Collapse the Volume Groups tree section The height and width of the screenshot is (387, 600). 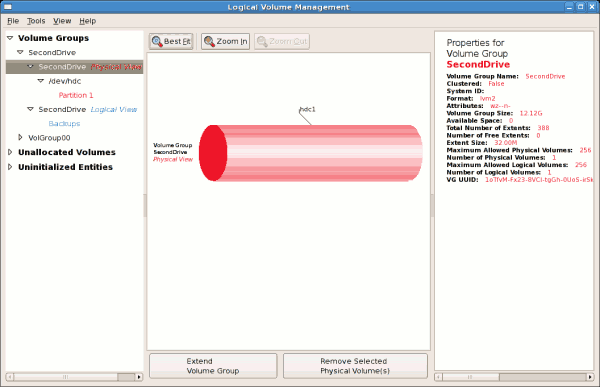tap(10, 38)
